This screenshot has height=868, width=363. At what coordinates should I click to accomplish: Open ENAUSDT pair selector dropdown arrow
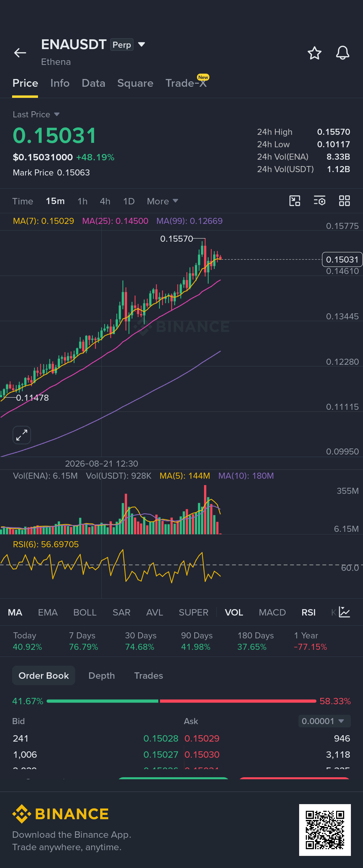coord(142,44)
